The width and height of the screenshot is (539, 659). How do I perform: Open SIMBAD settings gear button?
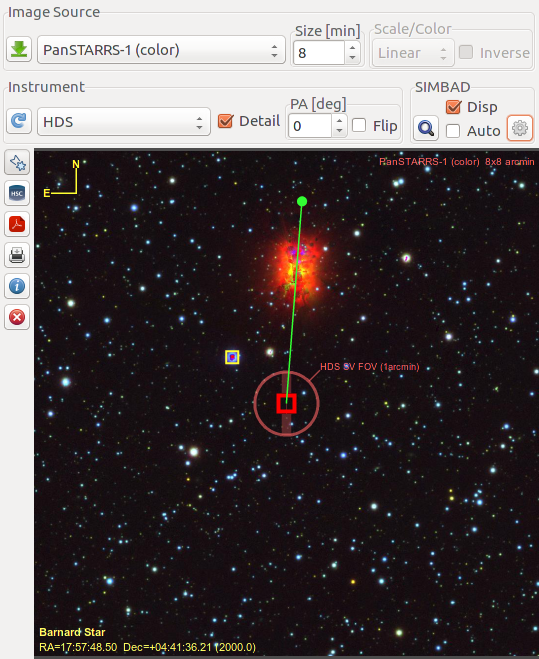[x=520, y=128]
